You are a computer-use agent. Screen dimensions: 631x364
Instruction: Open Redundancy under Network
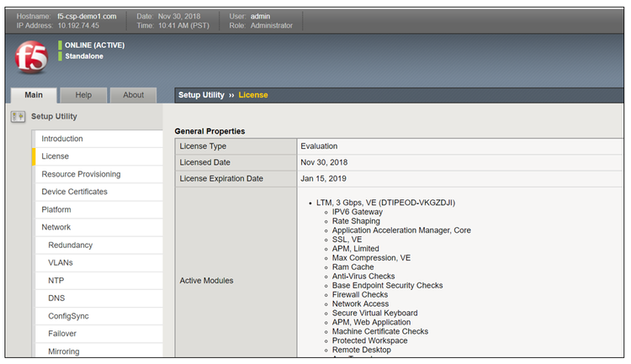[x=98, y=245]
